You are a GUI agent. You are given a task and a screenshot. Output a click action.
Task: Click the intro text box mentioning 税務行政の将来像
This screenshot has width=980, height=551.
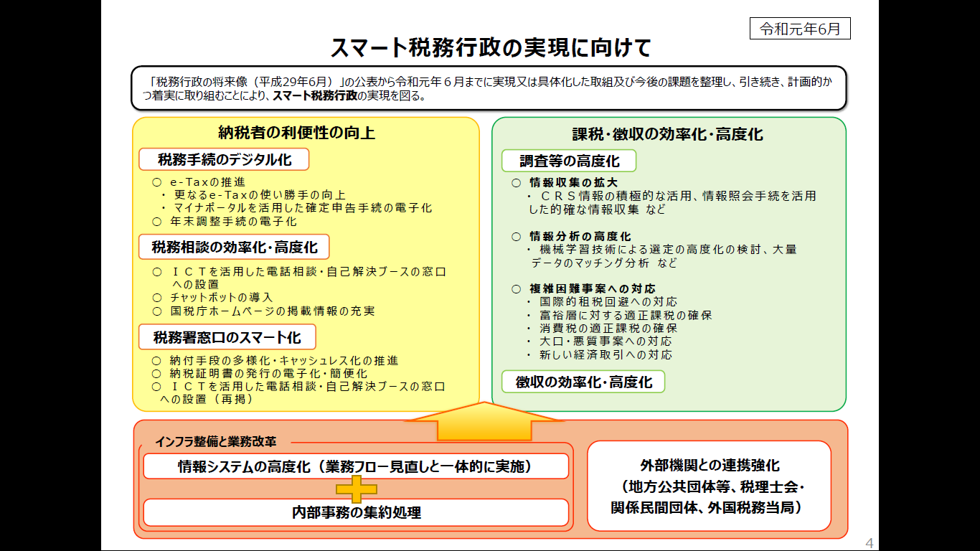[x=489, y=88]
